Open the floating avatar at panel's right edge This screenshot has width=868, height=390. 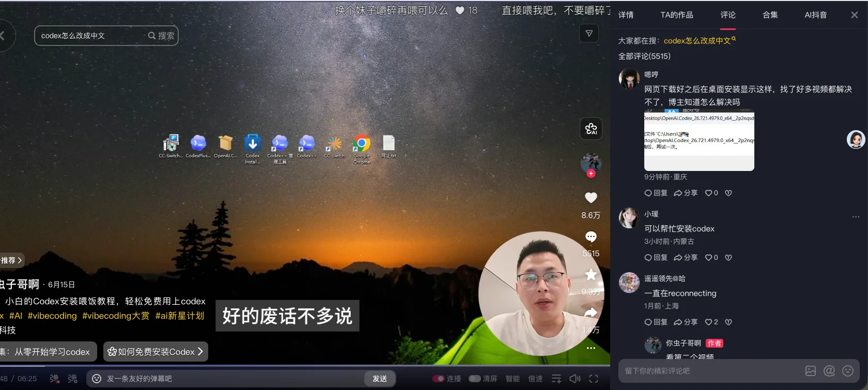tap(856, 139)
